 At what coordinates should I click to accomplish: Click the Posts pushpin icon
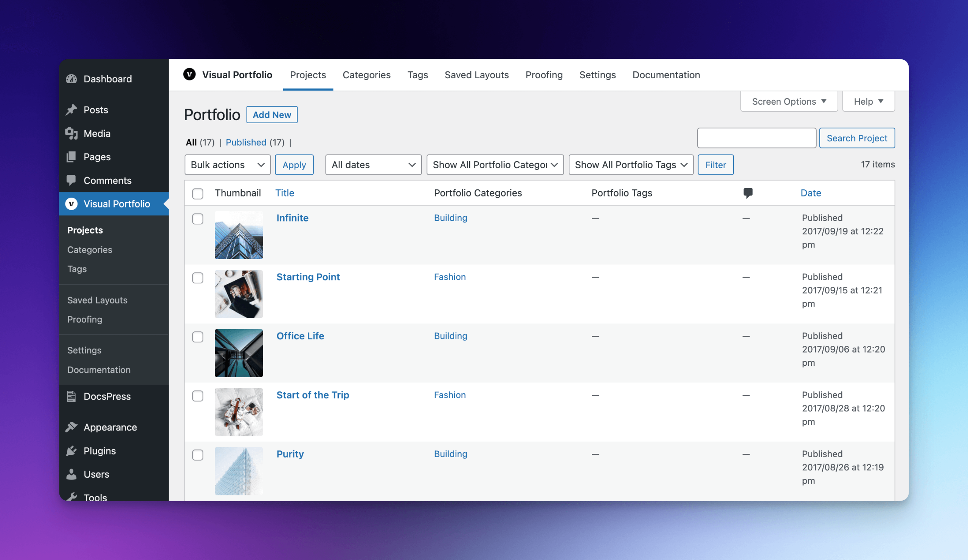point(71,110)
